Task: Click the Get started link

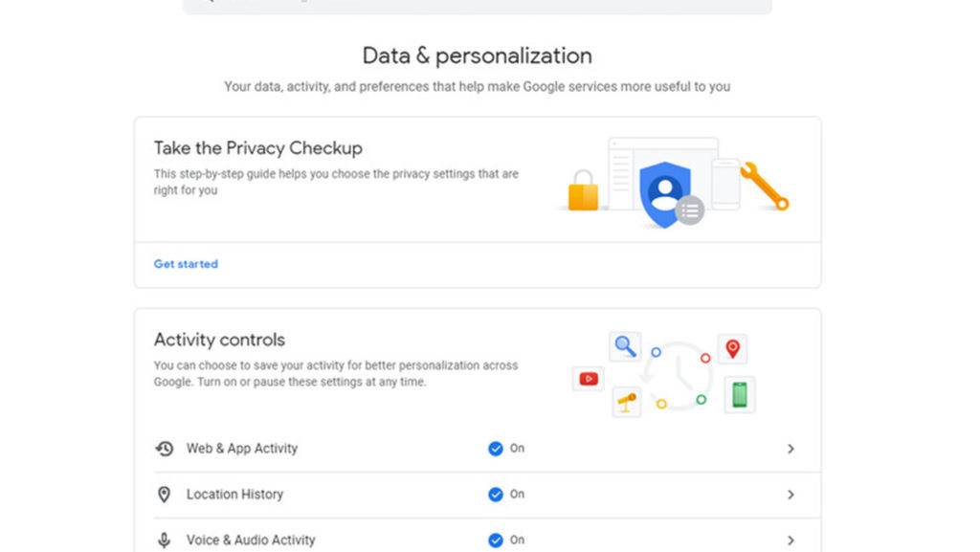Action: click(186, 264)
